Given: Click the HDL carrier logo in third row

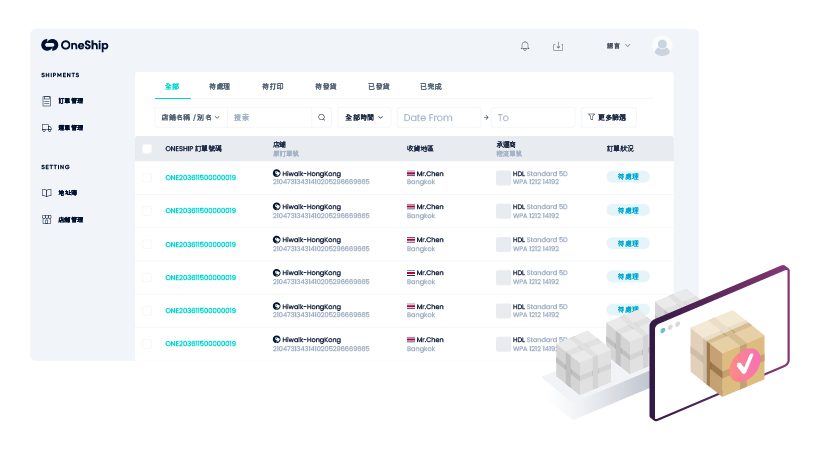Looking at the screenshot, I should (x=503, y=244).
